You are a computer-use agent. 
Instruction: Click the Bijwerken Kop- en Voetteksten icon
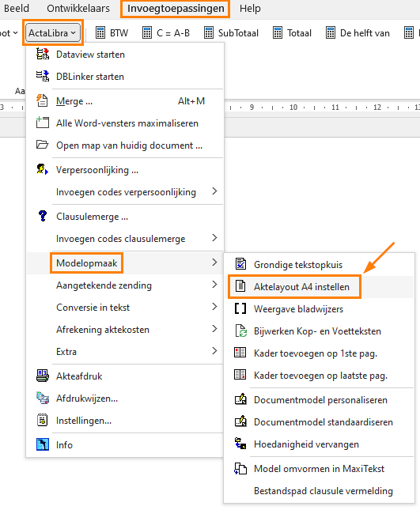pos(240,331)
